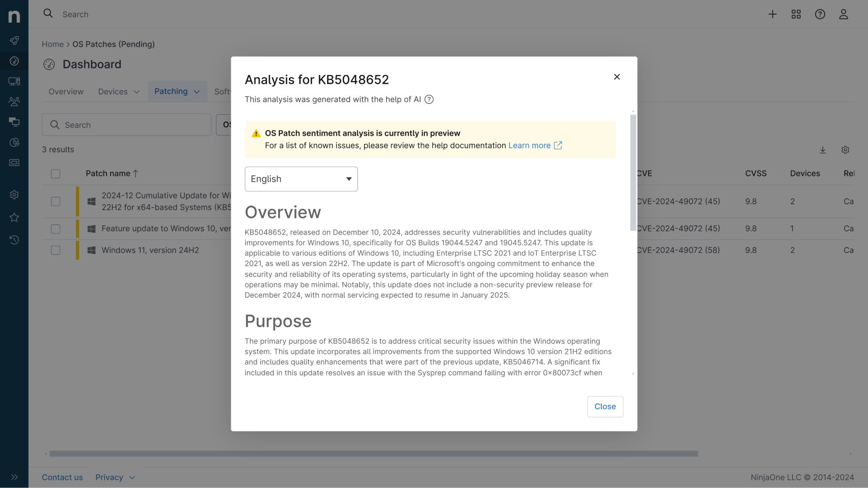Open the Organizations people icon in sidebar
868x488 pixels.
[x=14, y=102]
